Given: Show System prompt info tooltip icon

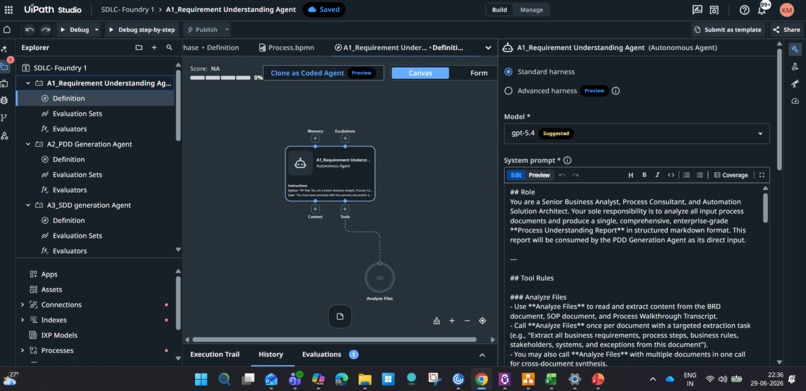Looking at the screenshot, I should coord(567,160).
